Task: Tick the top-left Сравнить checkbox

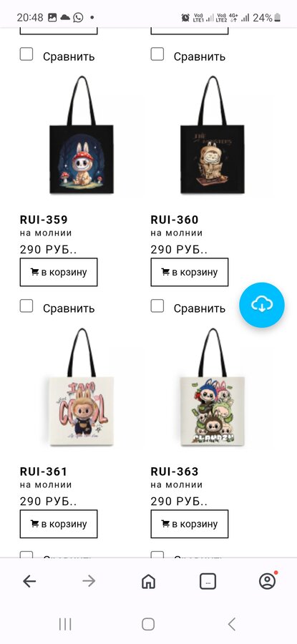Action: tap(26, 54)
